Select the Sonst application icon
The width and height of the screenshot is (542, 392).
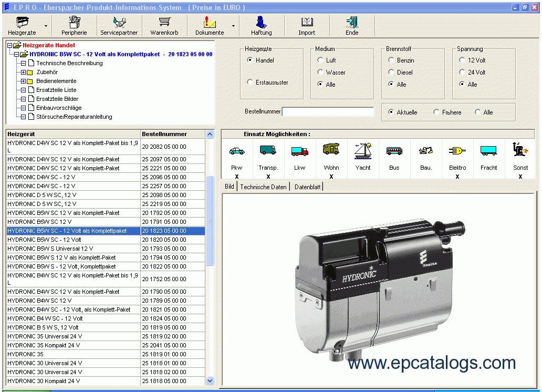(520, 149)
